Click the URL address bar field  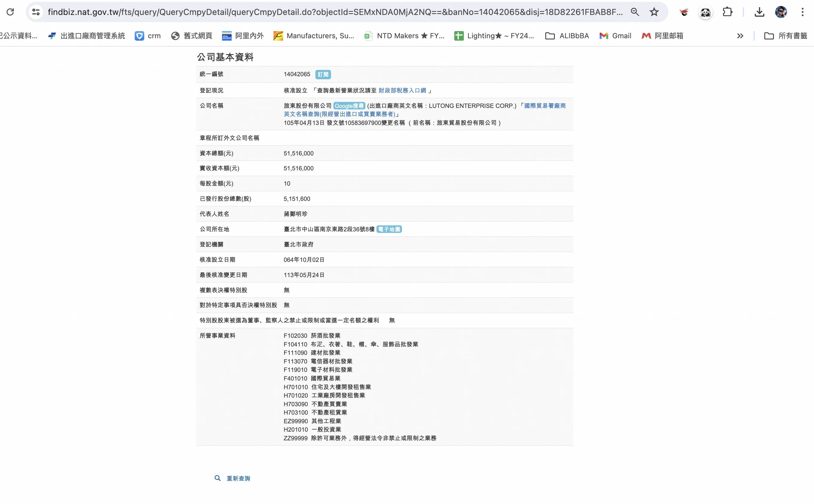[334, 12]
